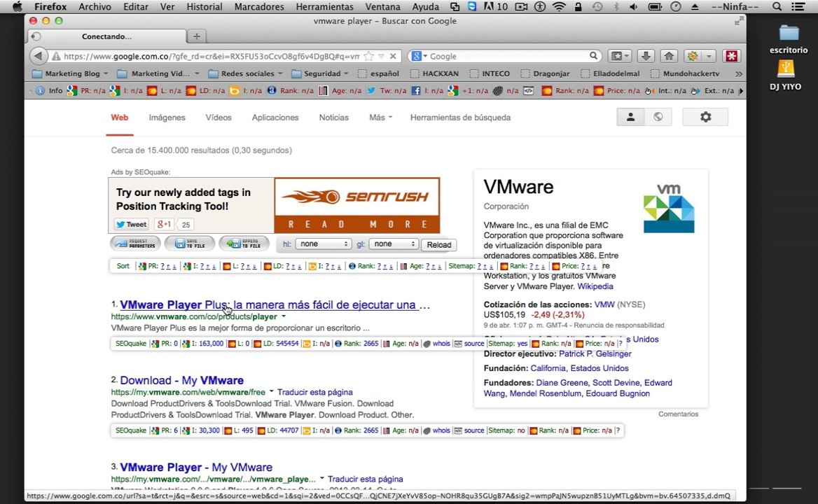This screenshot has width=818, height=504.
Task: Click the VMware logo thumbnail
Action: (x=669, y=208)
